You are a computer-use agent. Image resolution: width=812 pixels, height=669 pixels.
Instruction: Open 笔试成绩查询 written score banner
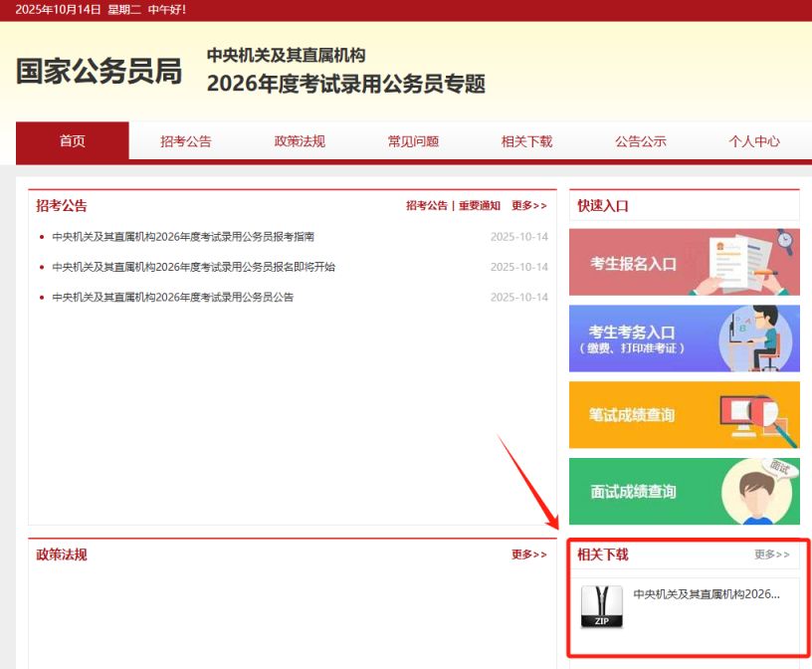pyautogui.click(x=684, y=415)
